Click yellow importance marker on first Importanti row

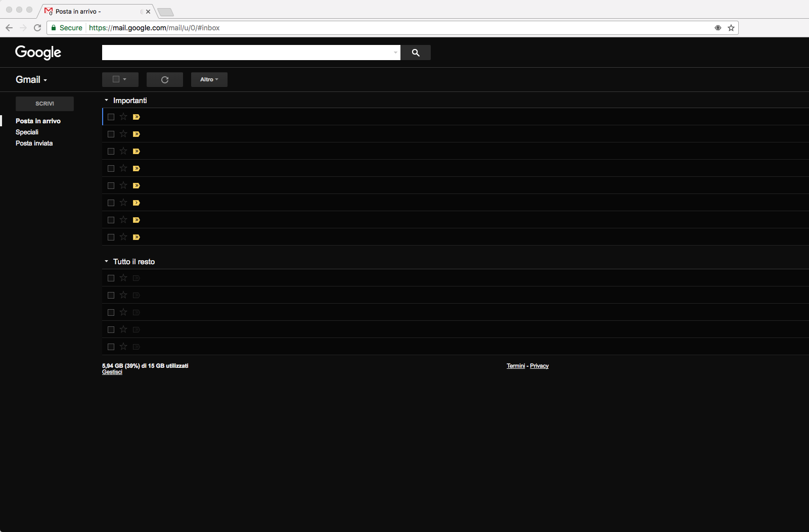pos(137,117)
